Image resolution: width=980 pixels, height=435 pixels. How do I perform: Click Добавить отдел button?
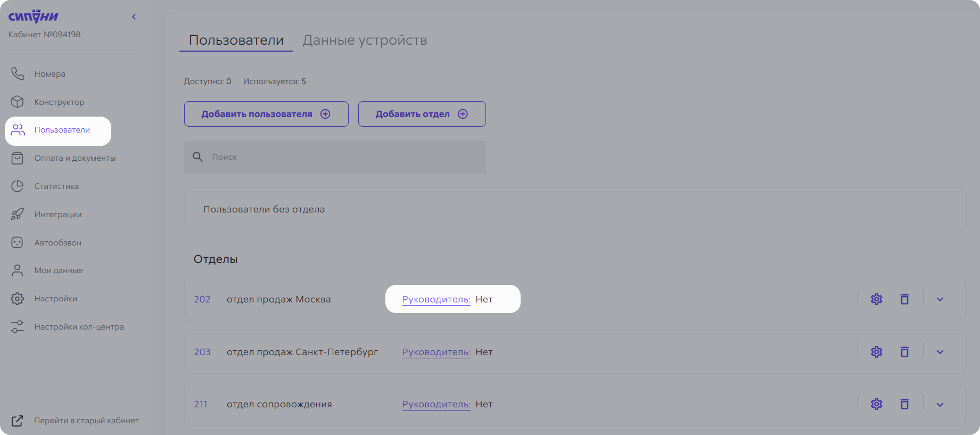pyautogui.click(x=422, y=114)
